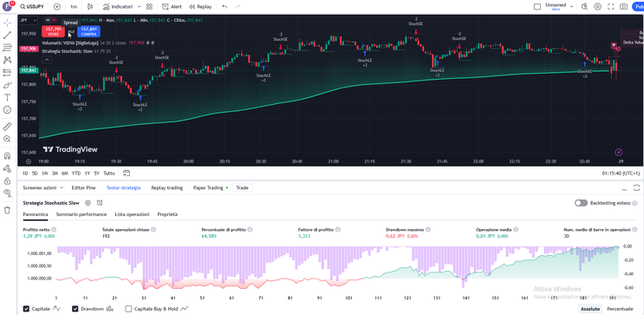
Task: Select the trend line drawing tool
Action: [7, 36]
